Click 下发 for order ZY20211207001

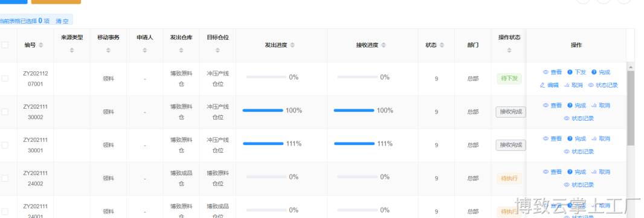tap(577, 72)
